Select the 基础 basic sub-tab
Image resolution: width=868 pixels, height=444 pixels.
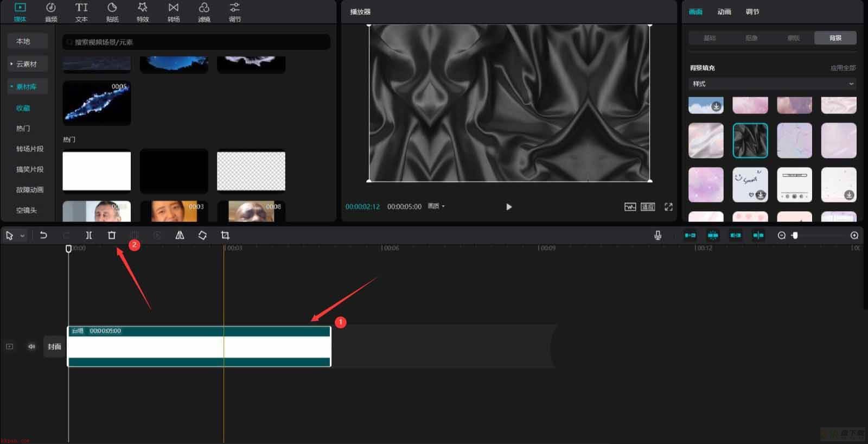710,38
